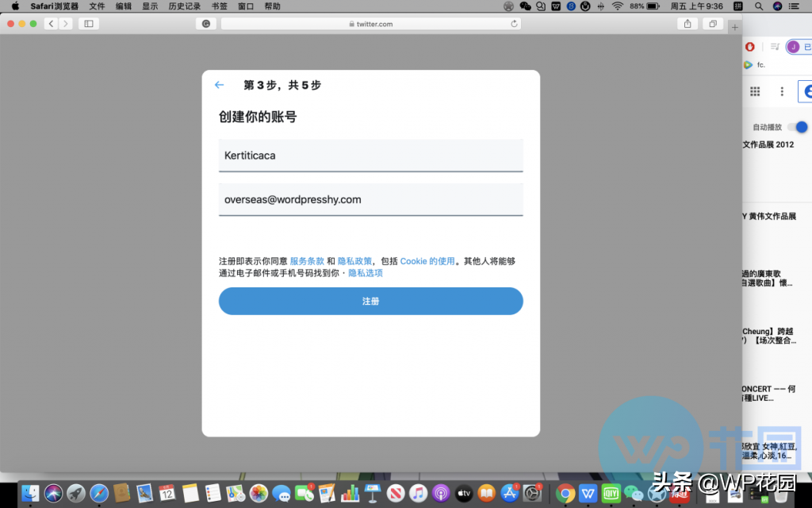Open News from the dock
This screenshot has height=508, width=812.
(395, 493)
